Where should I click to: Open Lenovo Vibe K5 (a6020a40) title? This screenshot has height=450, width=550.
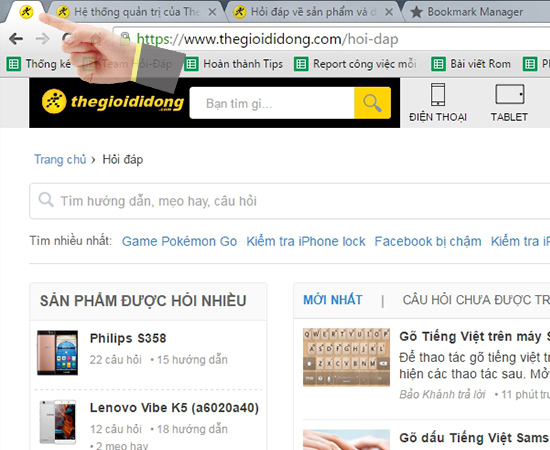(174, 408)
